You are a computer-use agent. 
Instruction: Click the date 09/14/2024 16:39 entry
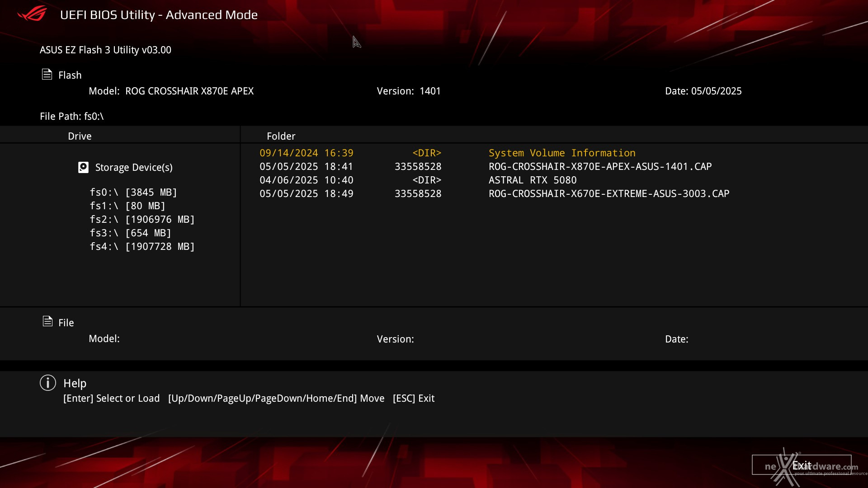(307, 153)
